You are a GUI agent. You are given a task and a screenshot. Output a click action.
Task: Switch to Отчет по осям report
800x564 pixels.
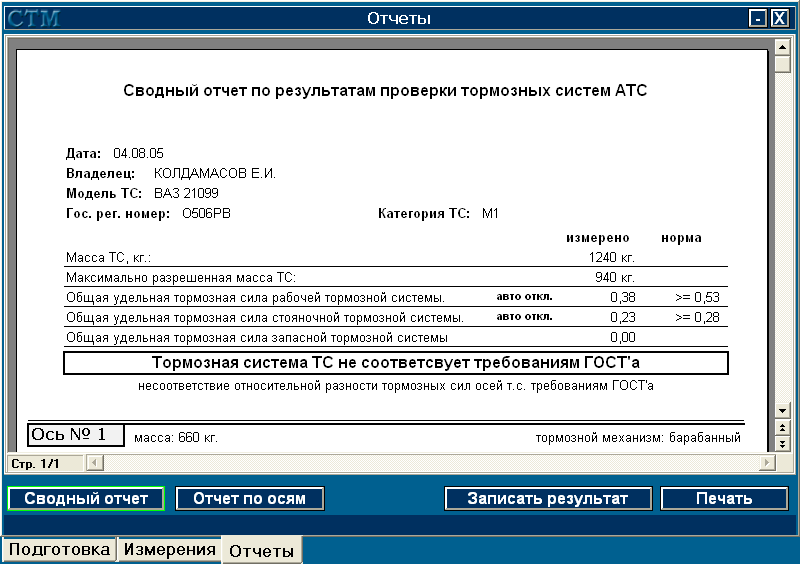[x=249, y=498]
